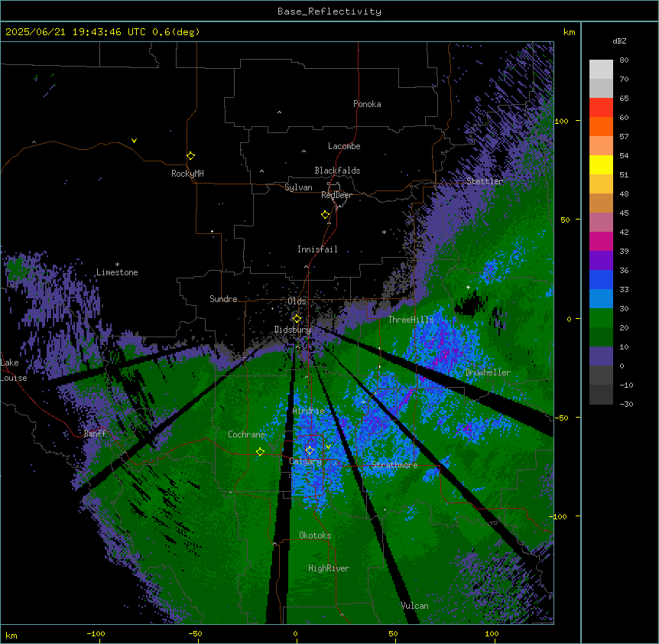Click the Innisfail label
This screenshot has width=659, height=644.
317,249
